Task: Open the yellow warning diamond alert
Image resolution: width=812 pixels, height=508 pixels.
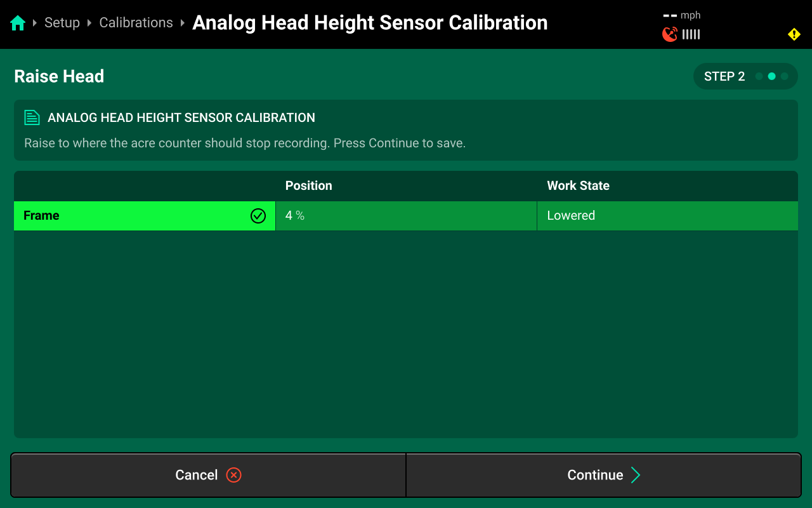Action: 794,34
